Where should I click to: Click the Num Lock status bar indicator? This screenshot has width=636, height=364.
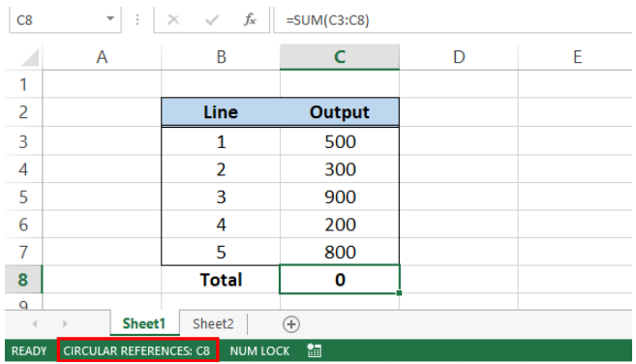pos(259,351)
